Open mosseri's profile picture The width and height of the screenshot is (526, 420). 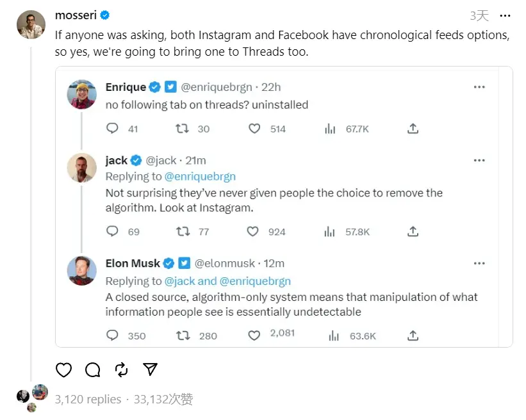[x=31, y=25]
